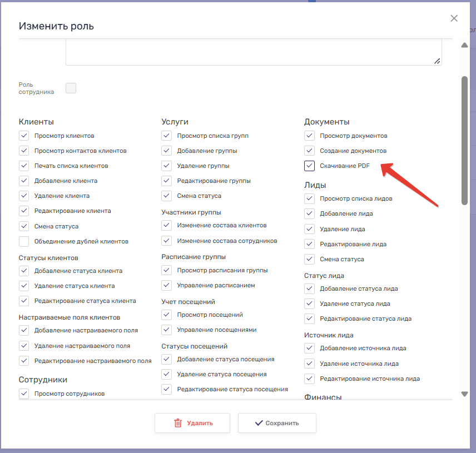The width and height of the screenshot is (476, 453).
Task: Toggle Просмотр сотрудников checkbox
Action: tap(24, 394)
